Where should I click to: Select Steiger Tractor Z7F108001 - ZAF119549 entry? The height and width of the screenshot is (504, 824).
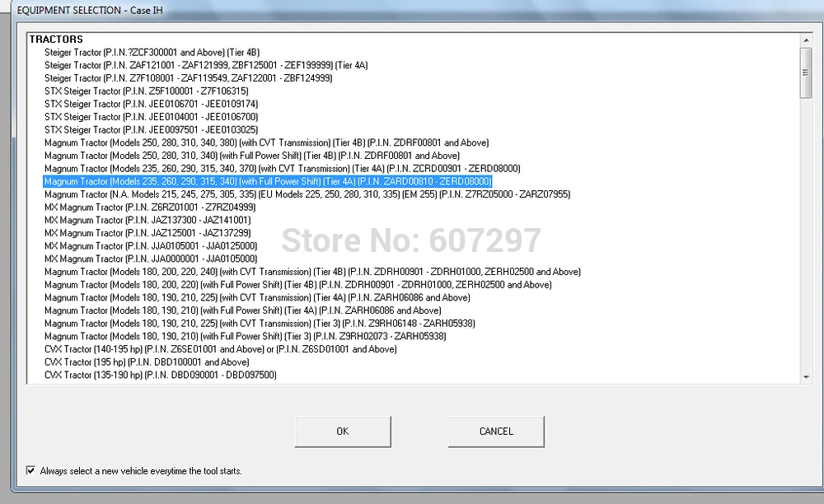188,78
